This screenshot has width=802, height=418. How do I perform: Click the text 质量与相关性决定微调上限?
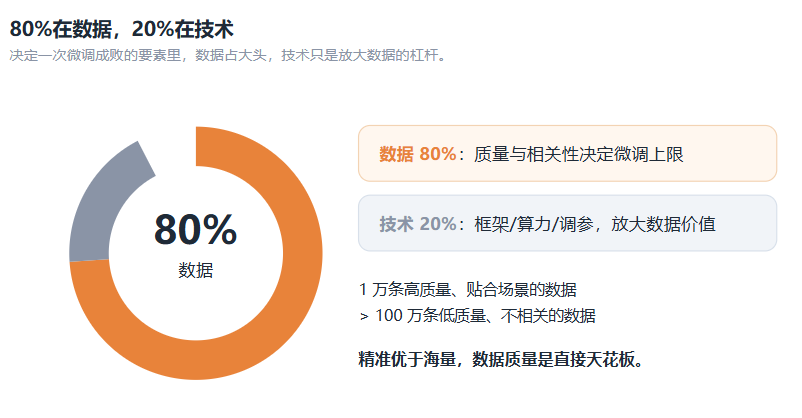(578, 154)
